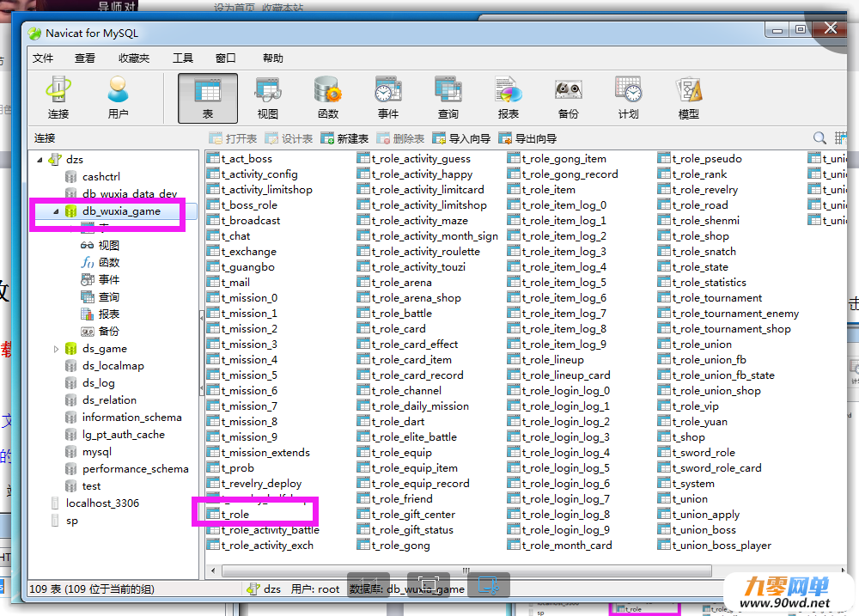Select t_act_boss table icon
859x616 pixels.
click(213, 159)
